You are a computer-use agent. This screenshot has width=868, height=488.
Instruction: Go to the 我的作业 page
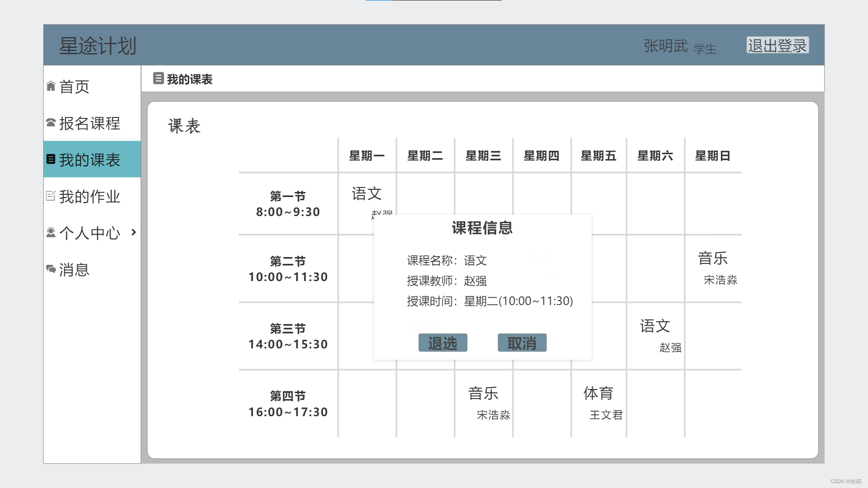point(90,197)
